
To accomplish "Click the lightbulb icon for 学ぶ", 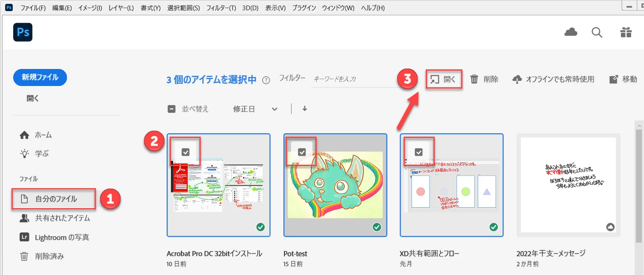I will click(25, 153).
